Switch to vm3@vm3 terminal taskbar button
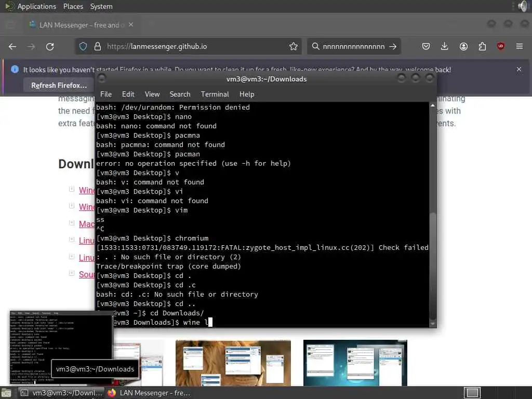The height and width of the screenshot is (399, 532). 61,393
